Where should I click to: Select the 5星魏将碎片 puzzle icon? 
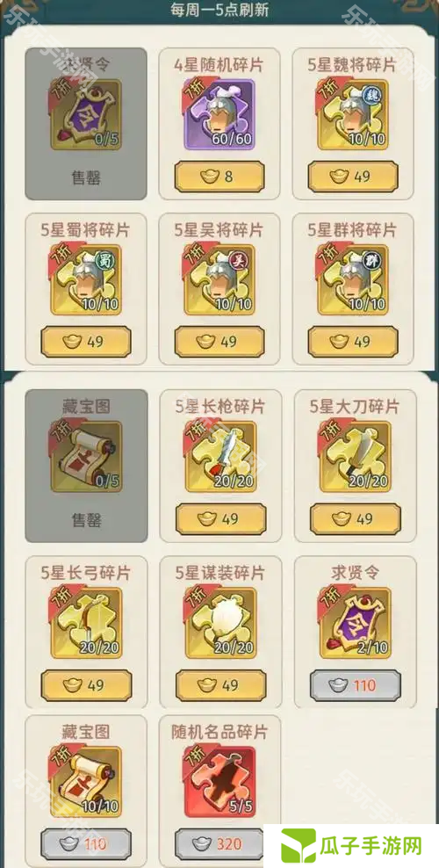click(352, 114)
